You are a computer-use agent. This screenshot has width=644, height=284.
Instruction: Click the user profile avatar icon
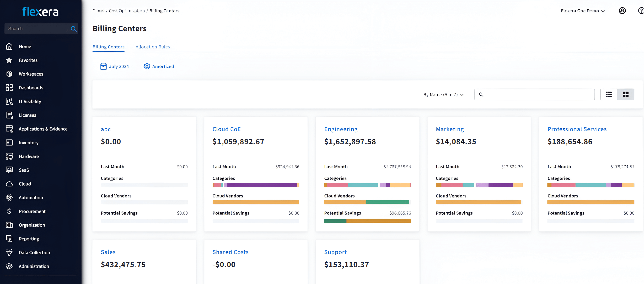(x=622, y=11)
